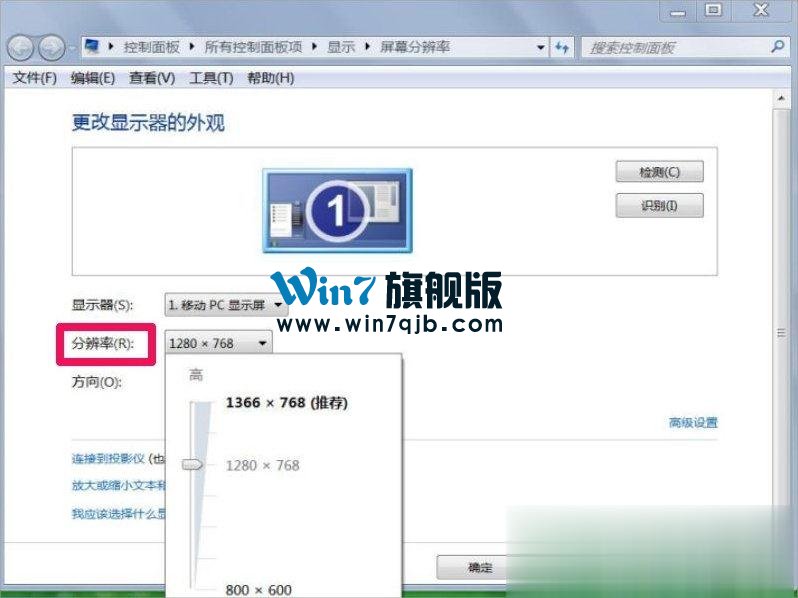Click 屏幕分辨率 breadcrumb
Screen dimensions: 798x598
(415, 47)
